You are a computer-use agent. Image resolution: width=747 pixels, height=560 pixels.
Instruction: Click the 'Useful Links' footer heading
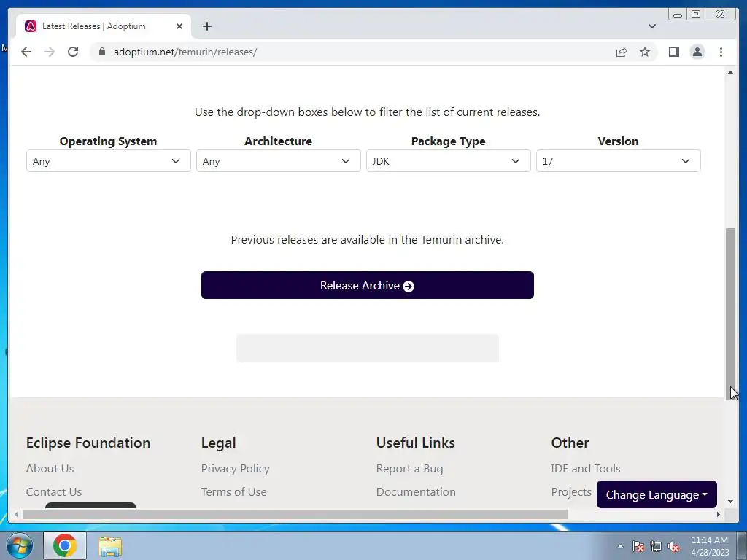click(415, 443)
